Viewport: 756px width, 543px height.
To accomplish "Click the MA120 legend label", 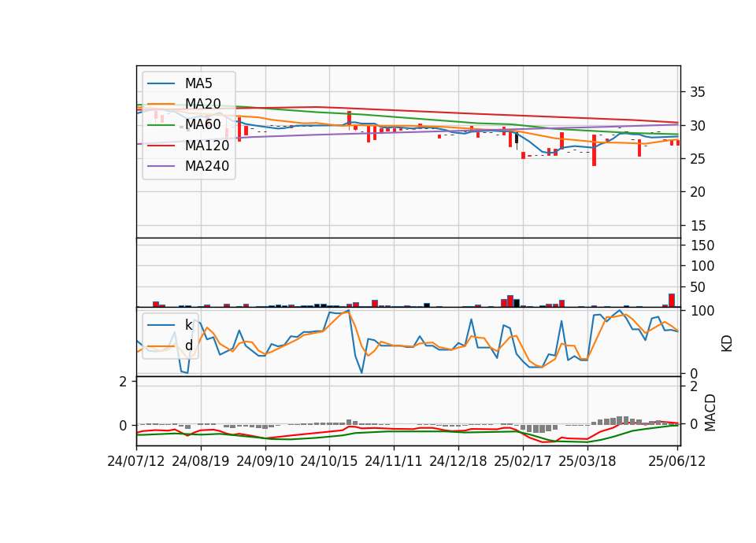I will click(207, 146).
